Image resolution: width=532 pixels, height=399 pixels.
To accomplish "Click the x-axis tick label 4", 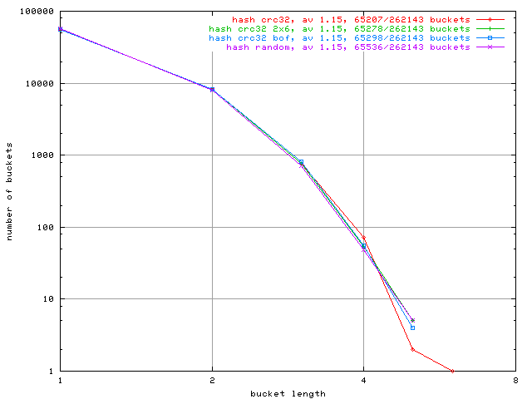I will (364, 381).
